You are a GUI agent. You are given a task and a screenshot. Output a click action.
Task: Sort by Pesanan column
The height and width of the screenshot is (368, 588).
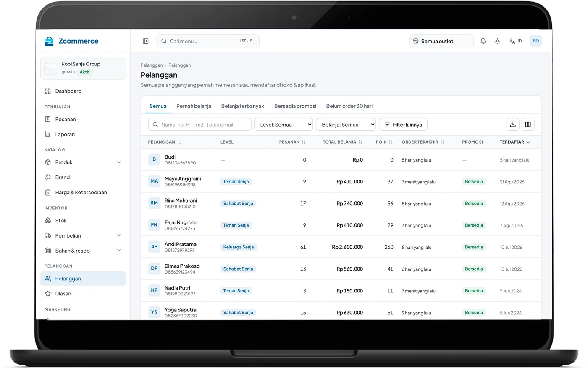(x=292, y=142)
